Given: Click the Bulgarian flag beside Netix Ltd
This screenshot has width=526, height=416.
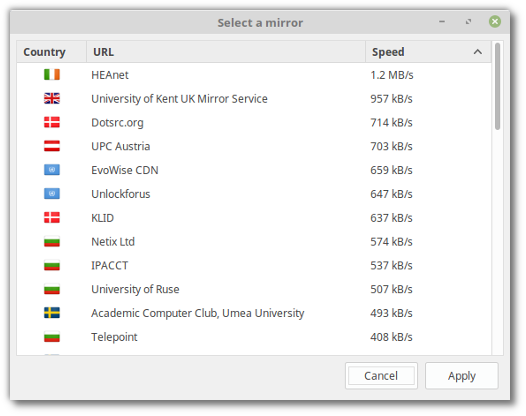Looking at the screenshot, I should click(52, 241).
